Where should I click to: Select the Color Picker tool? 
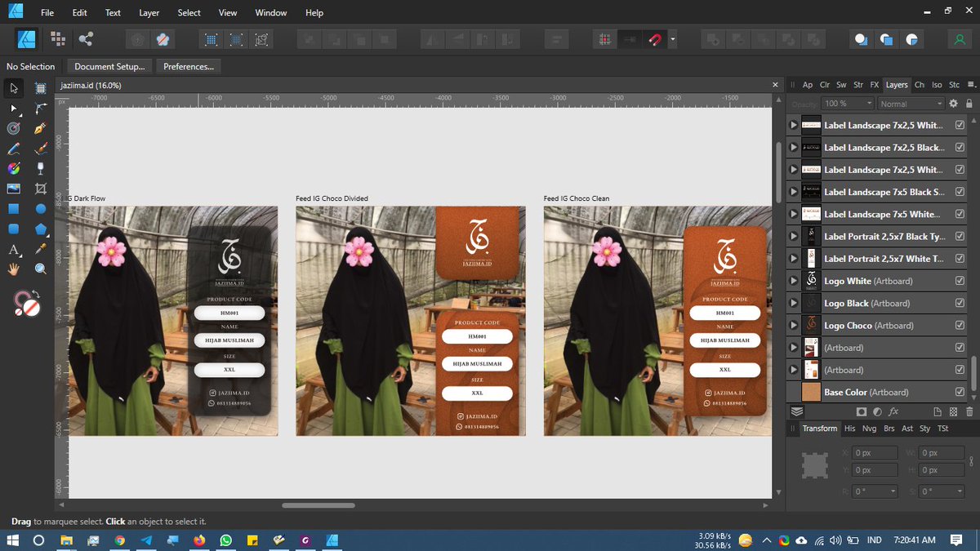pyautogui.click(x=40, y=249)
